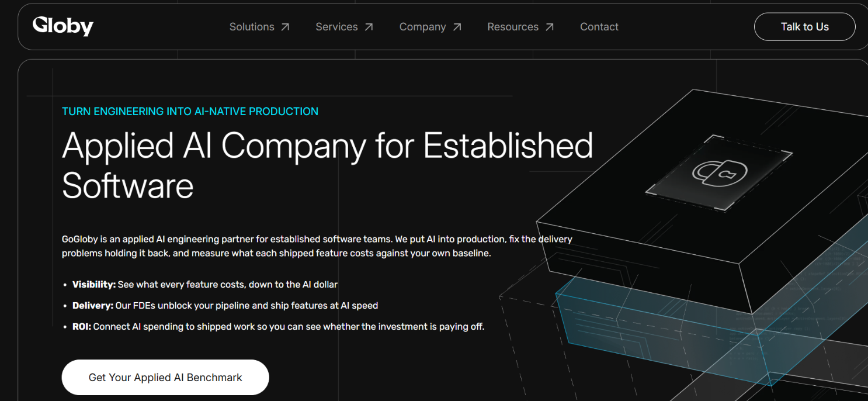The image size is (868, 401).
Task: Click the paragraph starting 'GoGloby is an applied AI'
Action: coord(317,246)
